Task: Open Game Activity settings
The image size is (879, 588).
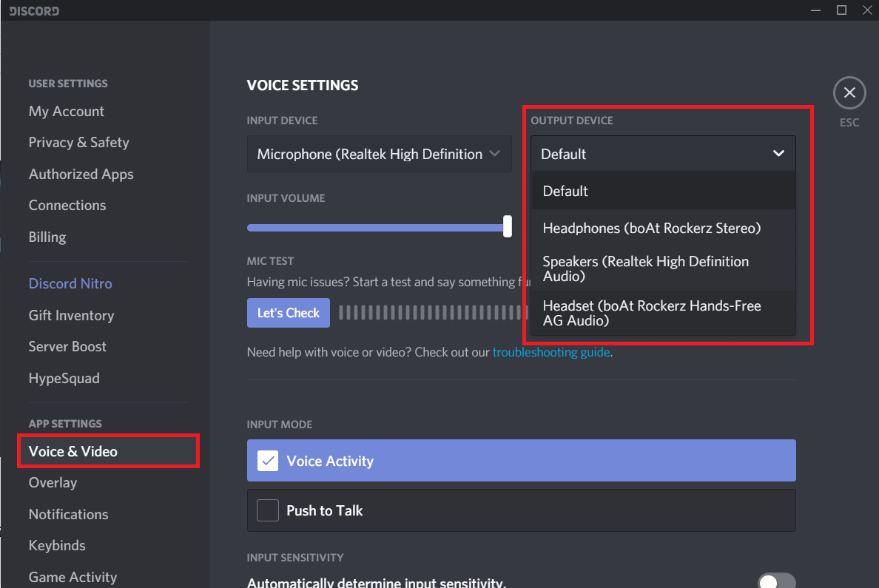Action: coord(73,577)
